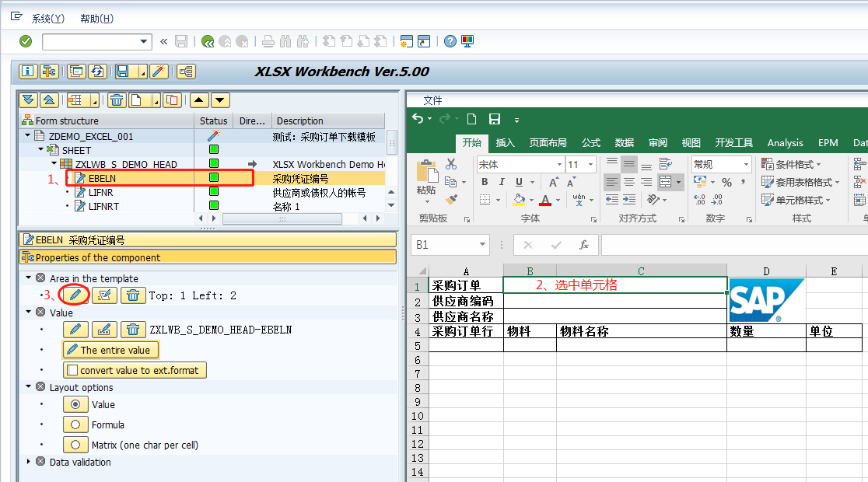Viewport: 868px width, 482px height.
Task: Click the Properties of the component header
Action: coord(208,257)
